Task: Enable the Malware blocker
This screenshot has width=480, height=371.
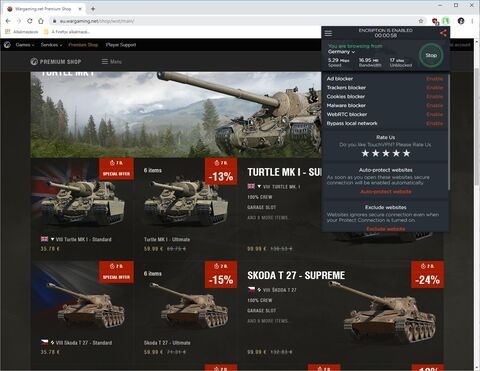Action: tap(435, 106)
